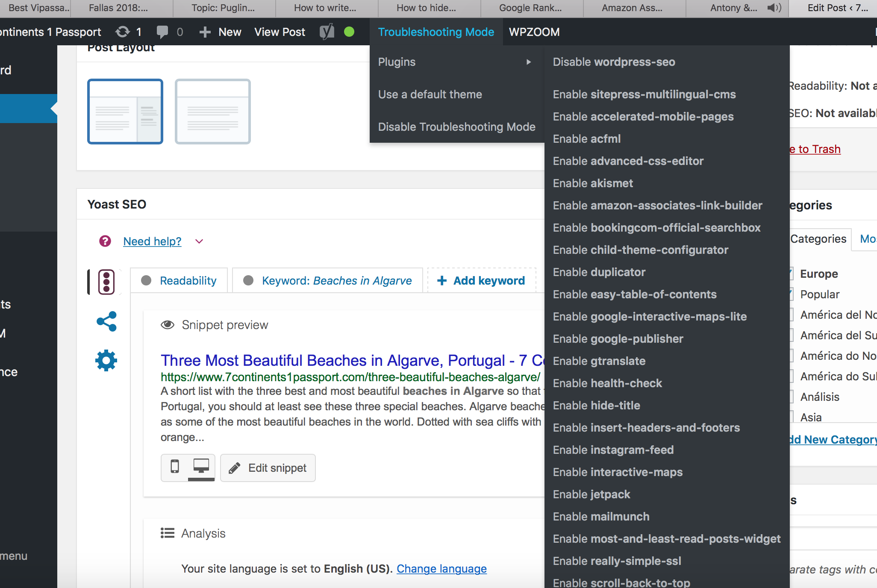Open the Yoast social share tab icon

[x=106, y=321]
